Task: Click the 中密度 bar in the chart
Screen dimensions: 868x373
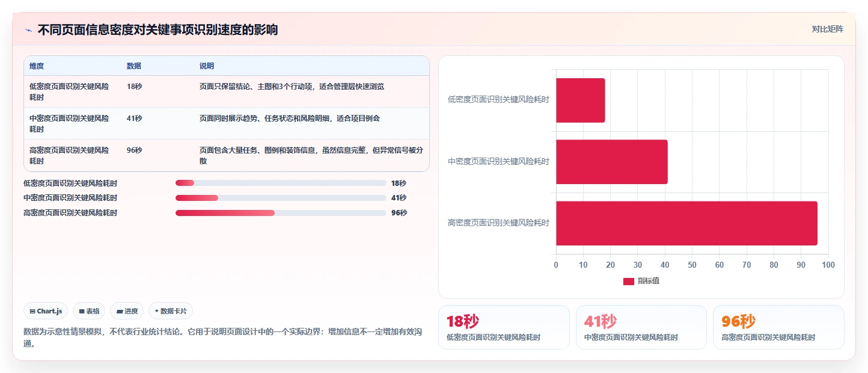Action: pos(612,162)
